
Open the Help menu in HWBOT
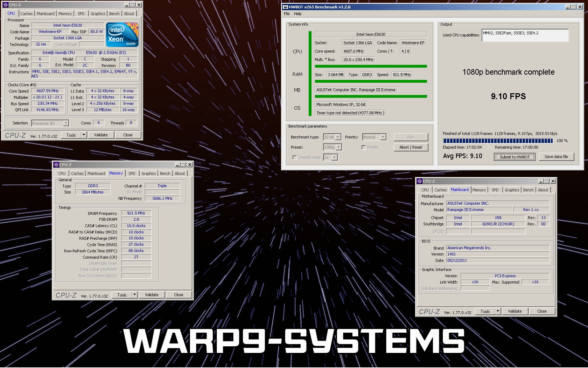pyautogui.click(x=298, y=14)
